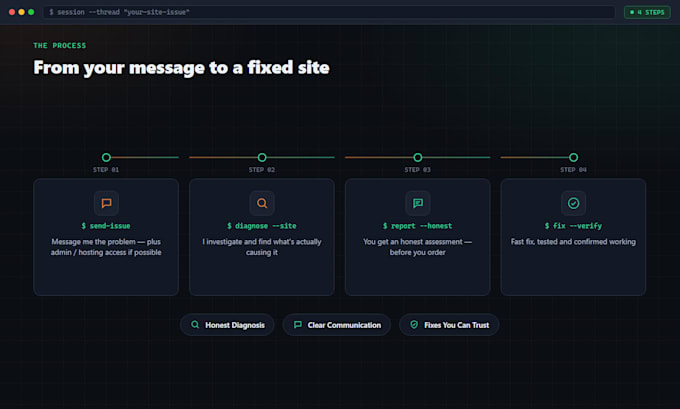The image size is (680, 409).
Task: Click the yellow minimize window dot
Action: [x=21, y=12]
